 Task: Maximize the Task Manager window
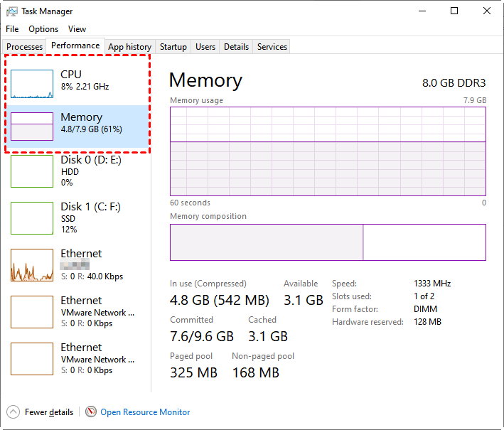(454, 11)
